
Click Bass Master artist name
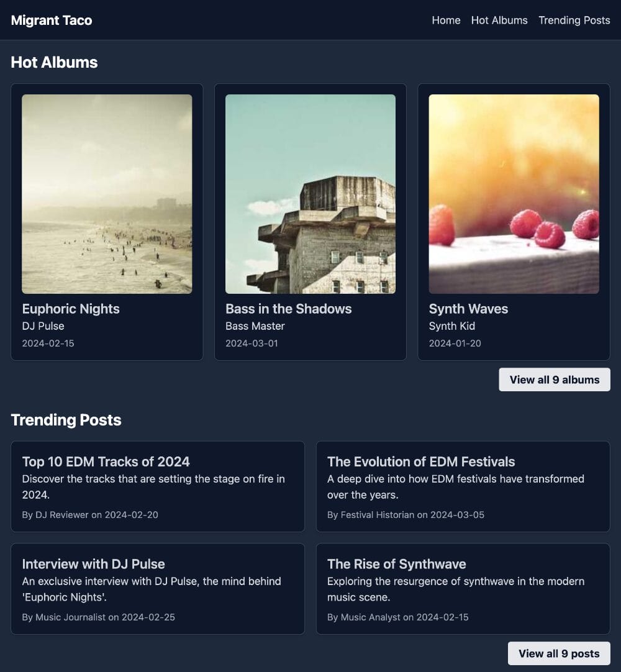(255, 326)
